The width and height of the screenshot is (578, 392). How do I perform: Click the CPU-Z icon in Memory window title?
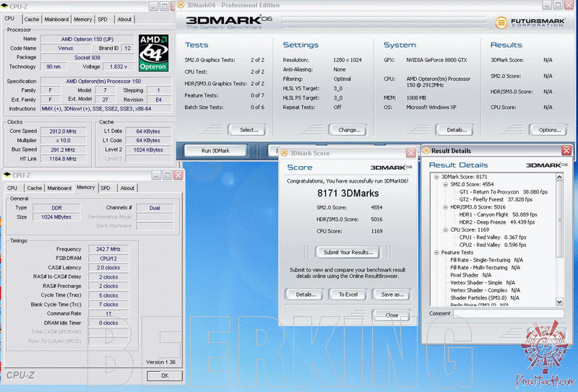click(x=8, y=175)
